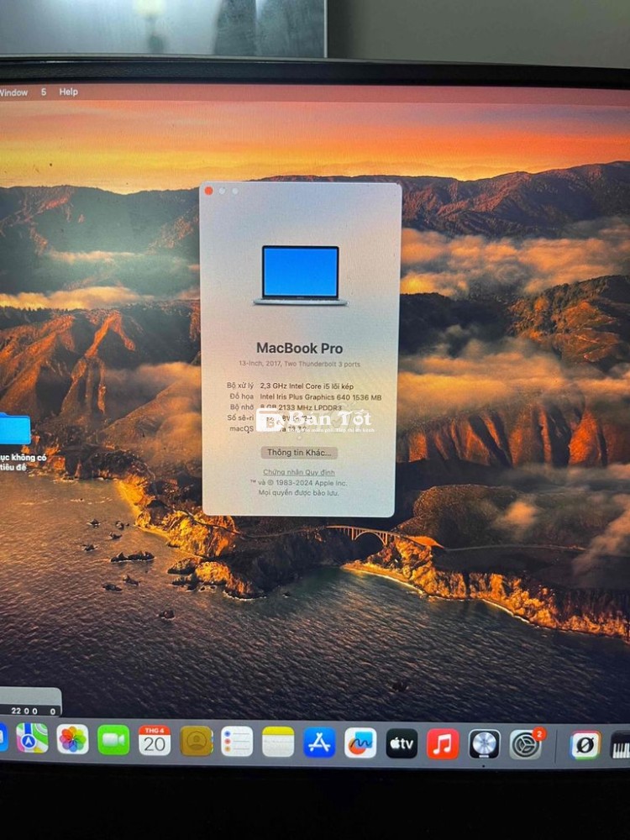Open Logic Pro disc icon in Dock

tap(485, 744)
